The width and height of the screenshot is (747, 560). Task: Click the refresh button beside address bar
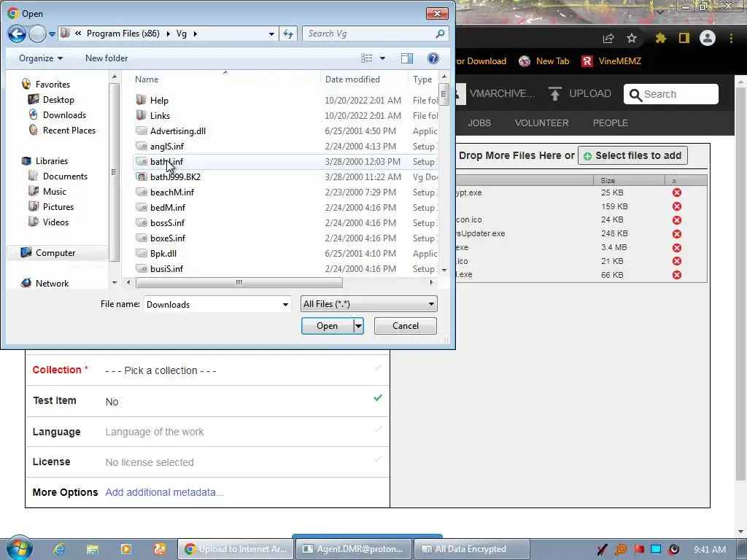coord(288,34)
